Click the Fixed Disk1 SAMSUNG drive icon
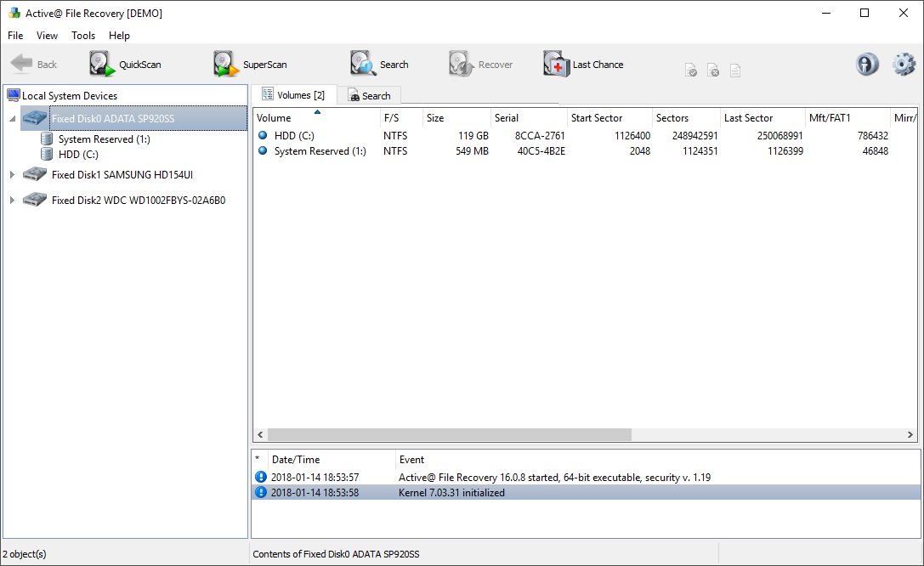Screen dimensions: 924x566 click(x=35, y=174)
